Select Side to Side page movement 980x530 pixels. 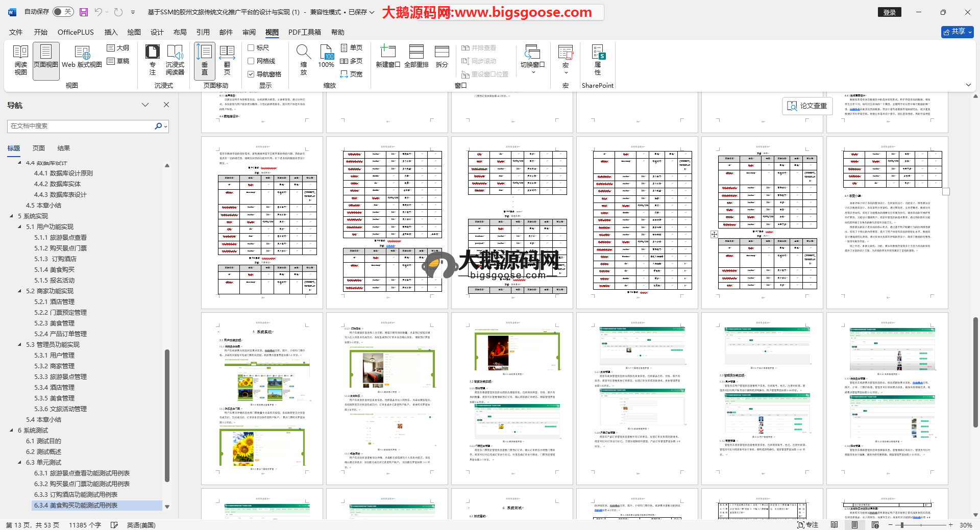pyautogui.click(x=227, y=60)
